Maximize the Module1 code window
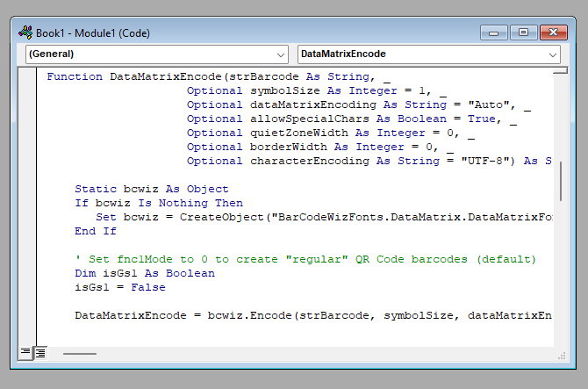 [523, 32]
